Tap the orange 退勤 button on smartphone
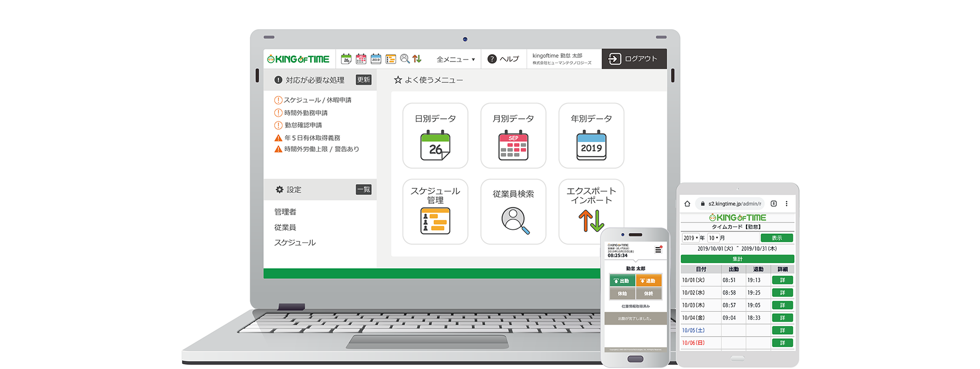The height and width of the screenshot is (369, 980). click(x=648, y=280)
